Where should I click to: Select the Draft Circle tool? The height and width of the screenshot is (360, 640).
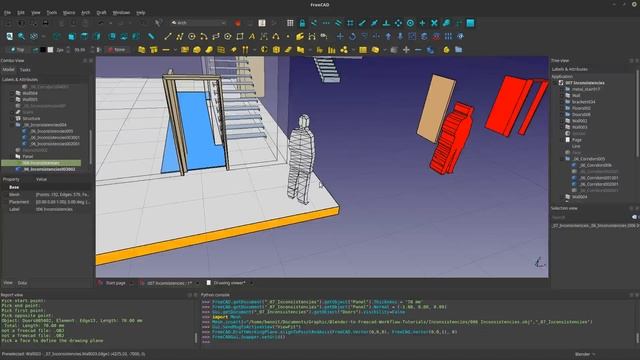point(191,36)
